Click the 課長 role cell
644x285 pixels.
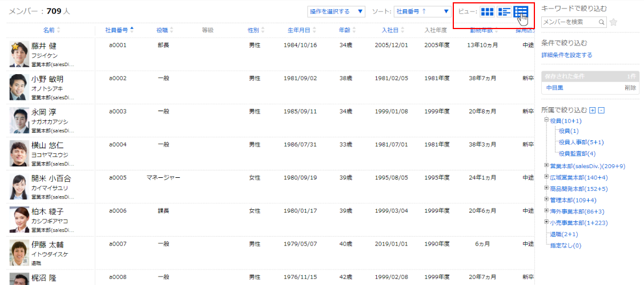click(x=163, y=211)
